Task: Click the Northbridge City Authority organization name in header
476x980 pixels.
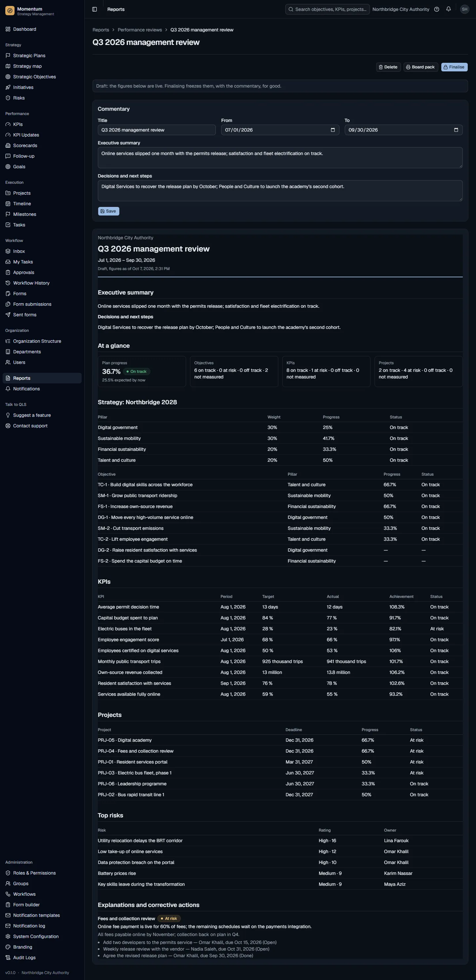Action: click(x=401, y=9)
